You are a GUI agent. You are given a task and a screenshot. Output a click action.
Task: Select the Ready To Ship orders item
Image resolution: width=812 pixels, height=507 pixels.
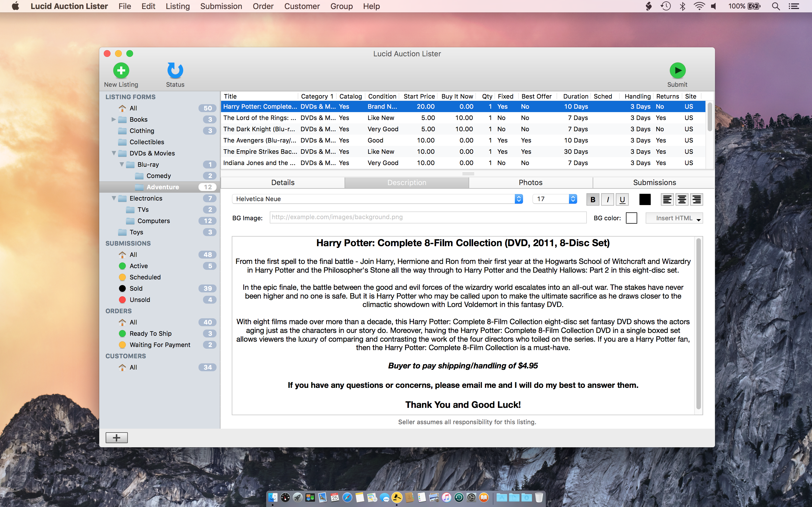point(150,333)
